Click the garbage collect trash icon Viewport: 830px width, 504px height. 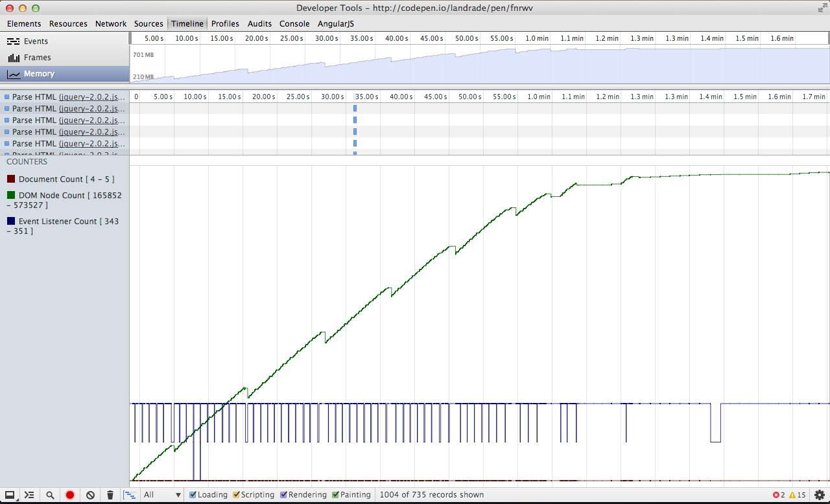110,495
